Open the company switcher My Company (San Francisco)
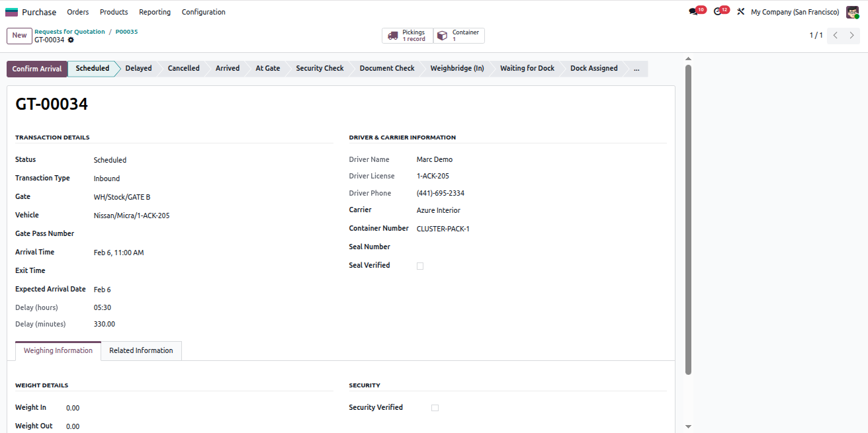Viewport: 868px width, 433px height. pos(795,12)
